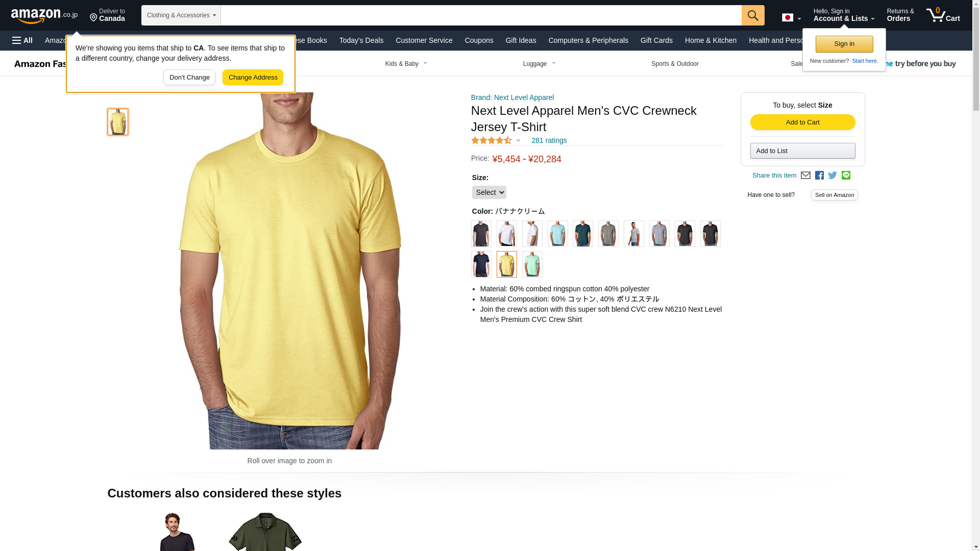Share this item on Twitter
Viewport: 980px width, 551px height.
[832, 176]
